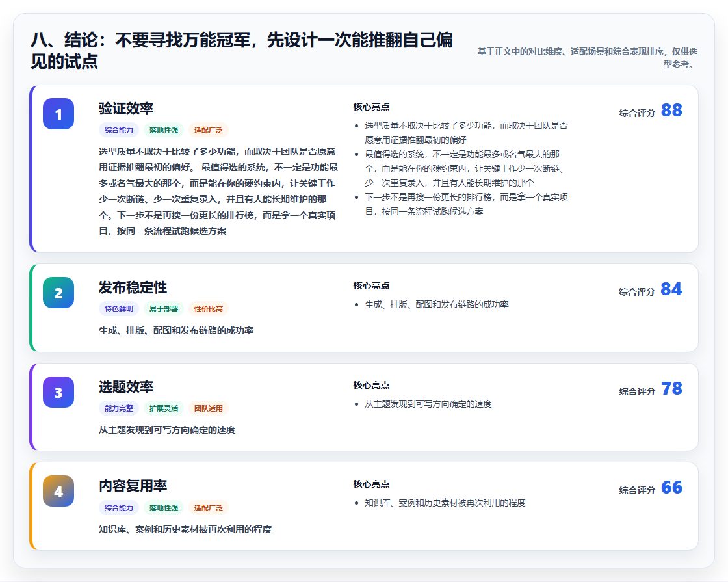Click 落地性强 tag under 验证效率
The width and height of the screenshot is (728, 582).
coord(163,130)
